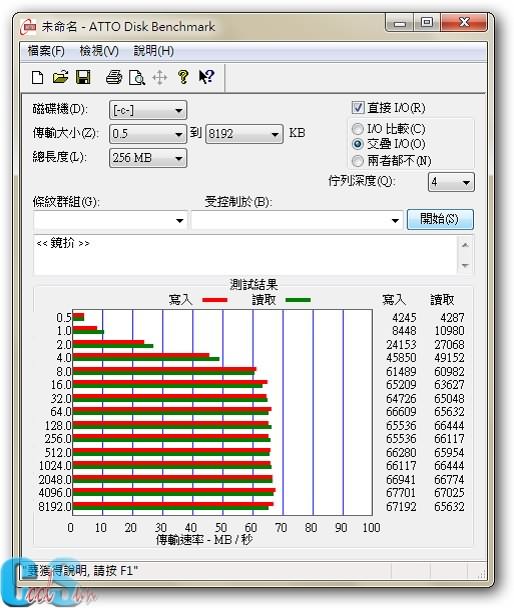Click description box scroll down arrow

466,266
